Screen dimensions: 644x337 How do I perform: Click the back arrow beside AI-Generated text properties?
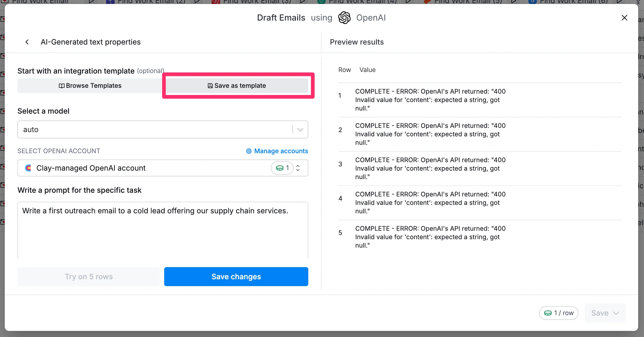[x=27, y=42]
